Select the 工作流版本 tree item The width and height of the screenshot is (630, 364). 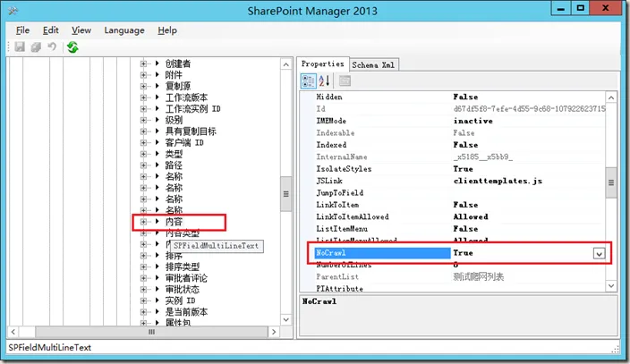186,97
